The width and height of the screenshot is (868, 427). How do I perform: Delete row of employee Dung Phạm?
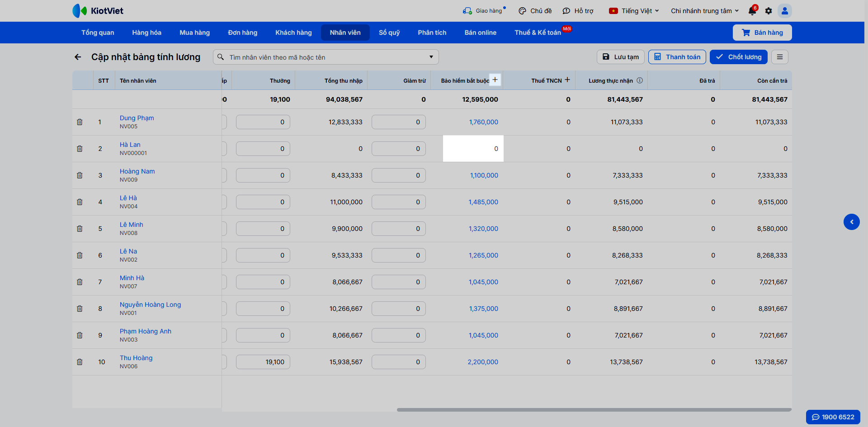80,122
